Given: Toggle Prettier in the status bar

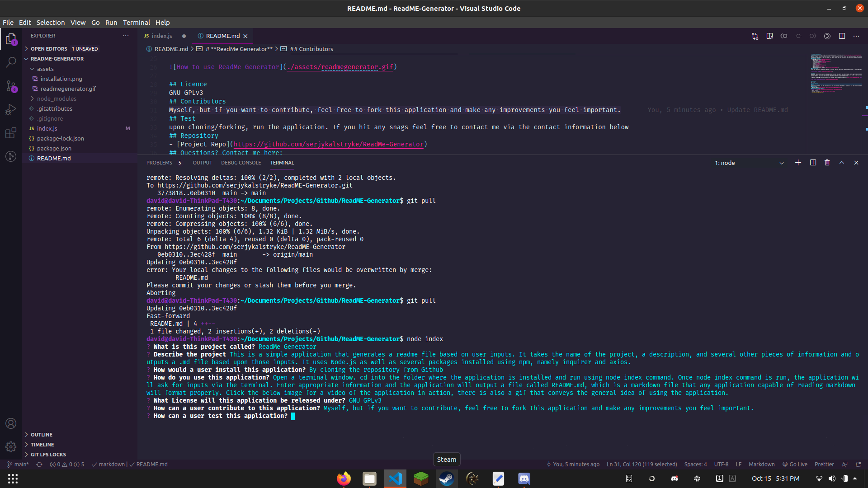Looking at the screenshot, I should (824, 464).
